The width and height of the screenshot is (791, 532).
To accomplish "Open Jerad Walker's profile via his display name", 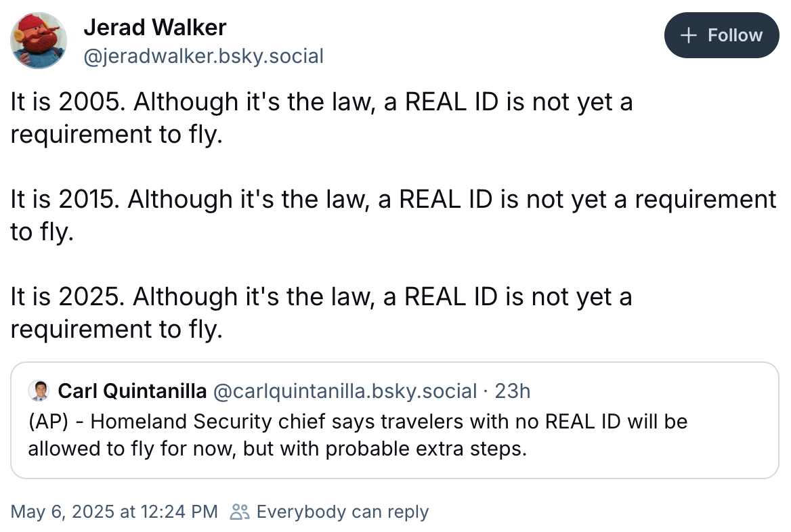I will click(x=154, y=27).
